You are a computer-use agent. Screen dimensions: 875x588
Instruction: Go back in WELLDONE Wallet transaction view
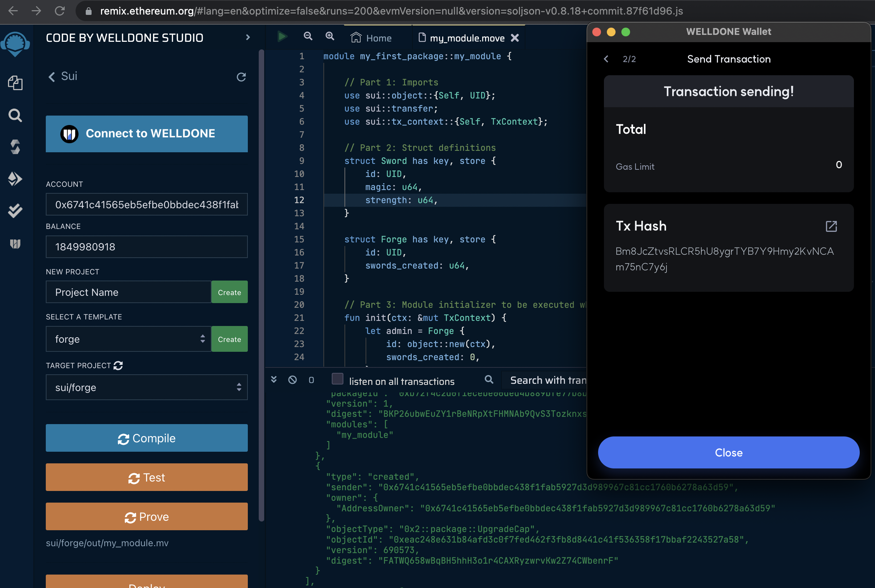click(606, 59)
